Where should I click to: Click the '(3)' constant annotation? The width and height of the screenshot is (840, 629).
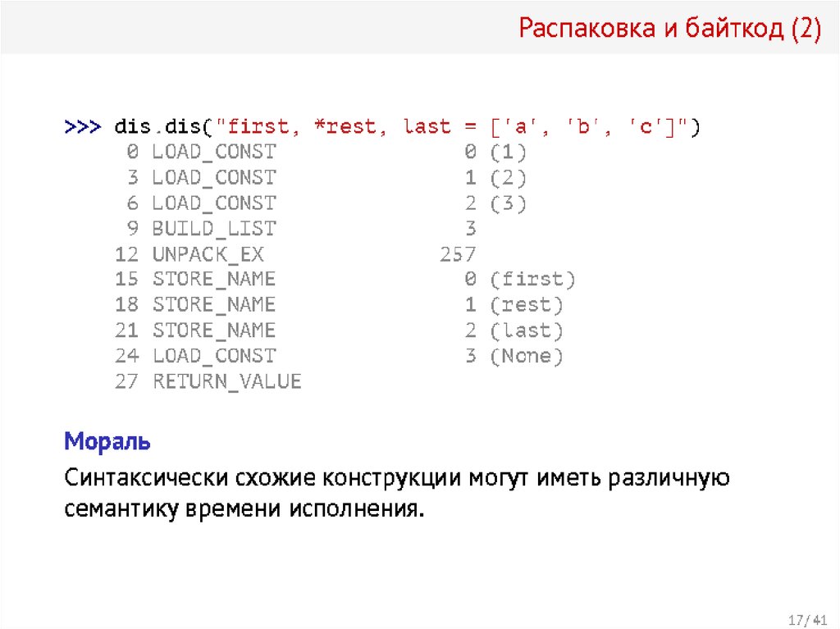click(509, 203)
